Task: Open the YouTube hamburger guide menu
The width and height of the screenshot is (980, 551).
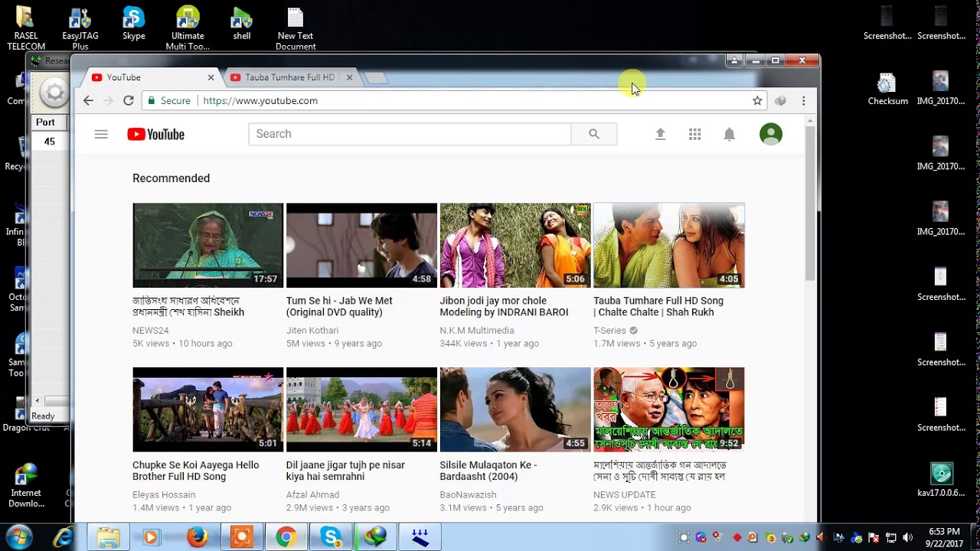Action: [x=101, y=134]
